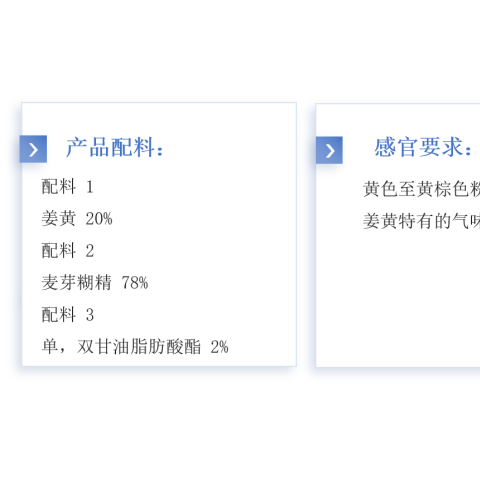Click the 姜黄特有的气味 text line
This screenshot has height=480, width=480.
(x=421, y=221)
